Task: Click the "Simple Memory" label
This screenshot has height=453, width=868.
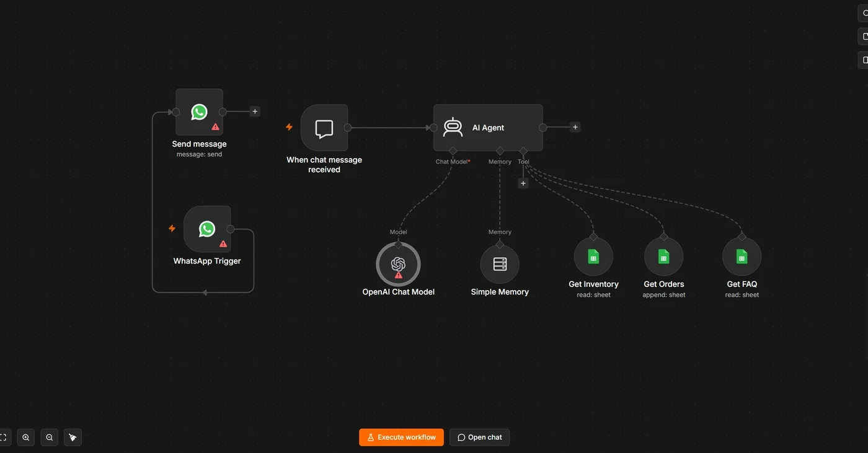Action: tap(500, 292)
